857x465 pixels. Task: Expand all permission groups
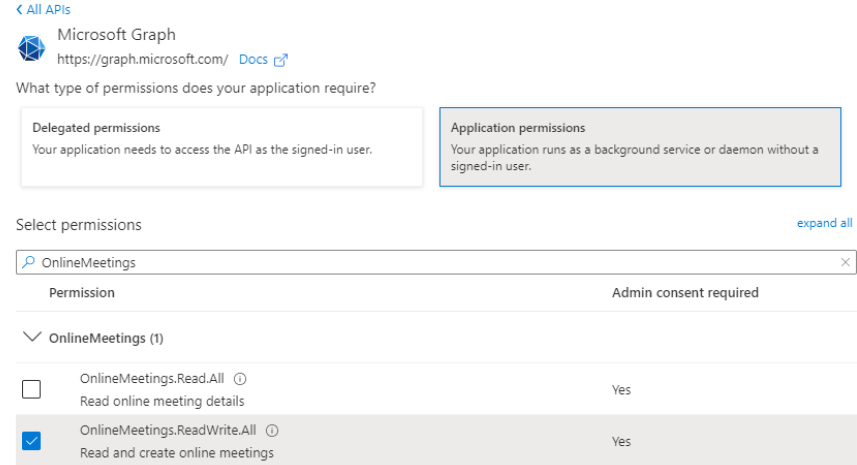(x=824, y=223)
